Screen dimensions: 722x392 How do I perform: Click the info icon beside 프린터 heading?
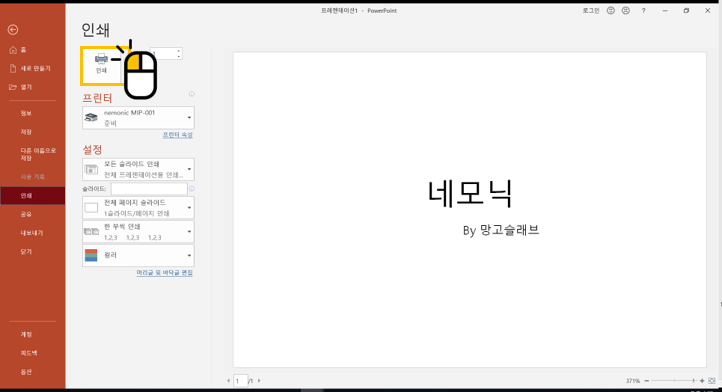[192, 94]
